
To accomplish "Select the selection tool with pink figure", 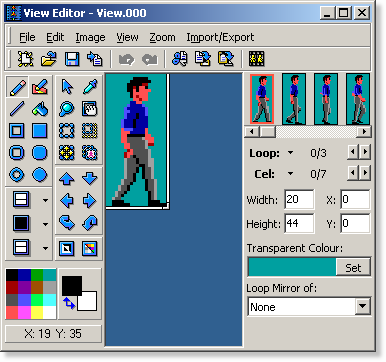I will [x=90, y=153].
